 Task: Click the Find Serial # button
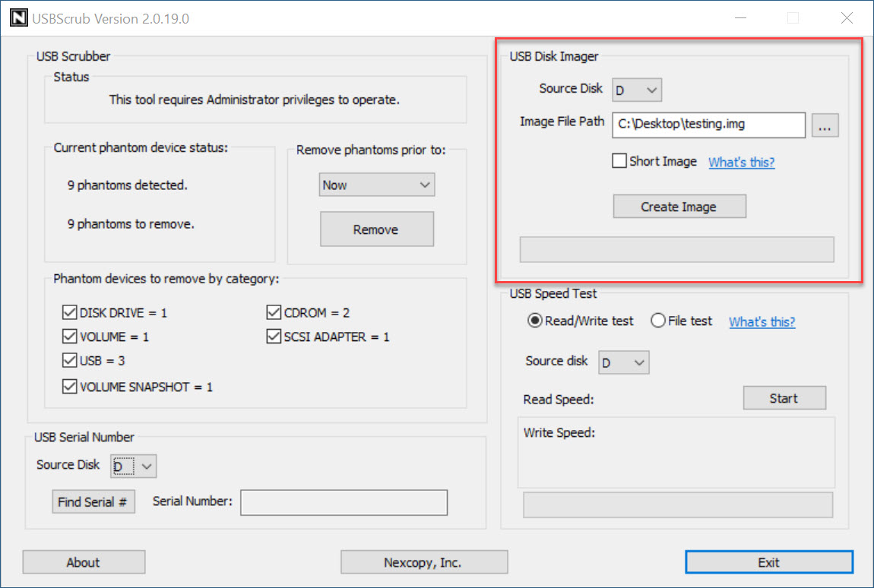click(x=93, y=501)
